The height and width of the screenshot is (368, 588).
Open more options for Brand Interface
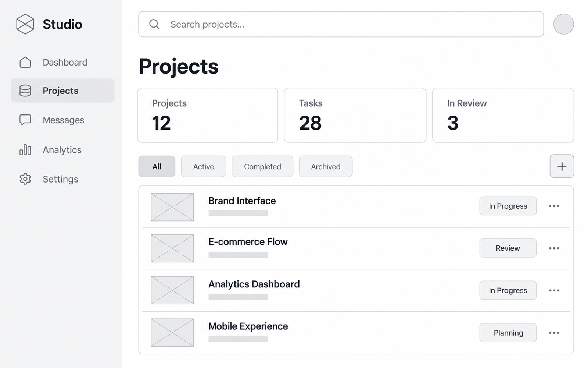coord(554,206)
